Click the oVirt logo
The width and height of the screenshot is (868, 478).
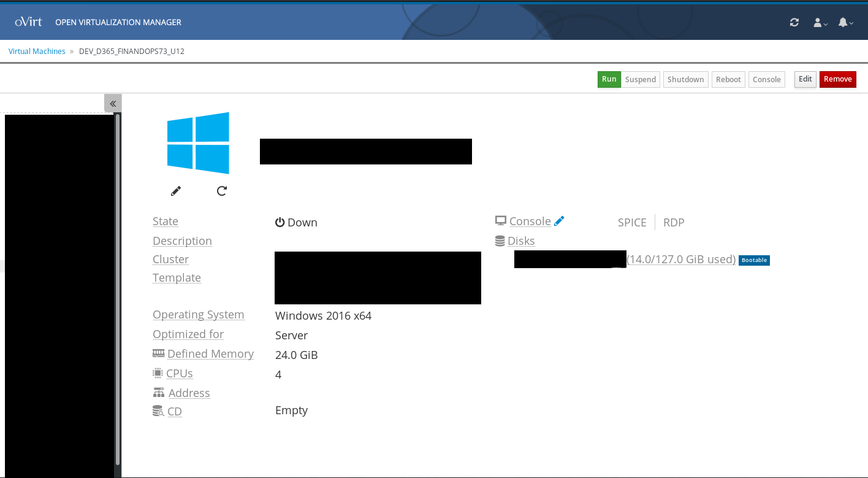pyautogui.click(x=29, y=22)
